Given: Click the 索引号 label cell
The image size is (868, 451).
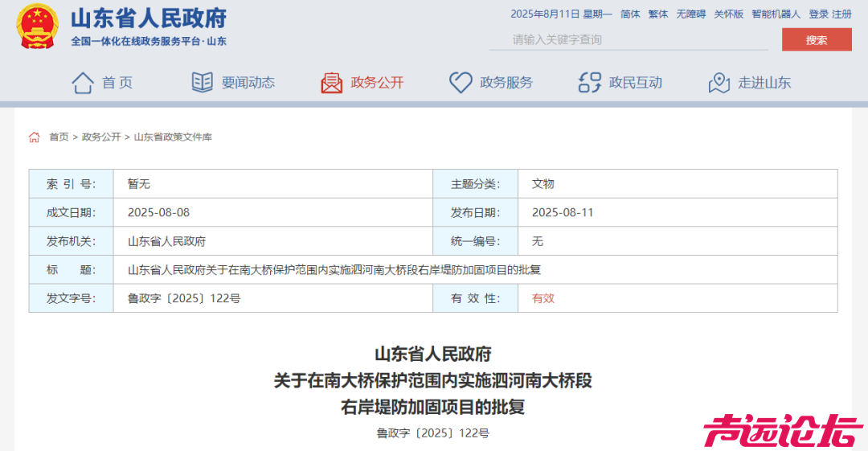Looking at the screenshot, I should pos(72,184).
